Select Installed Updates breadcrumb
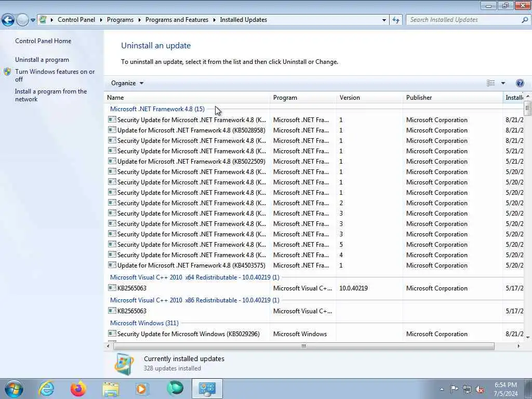This screenshot has width=532, height=399. pyautogui.click(x=243, y=20)
